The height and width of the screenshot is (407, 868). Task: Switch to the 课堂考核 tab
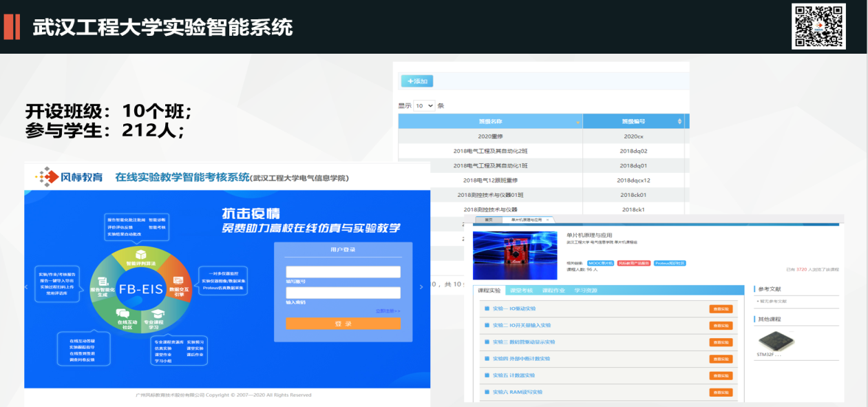(522, 291)
